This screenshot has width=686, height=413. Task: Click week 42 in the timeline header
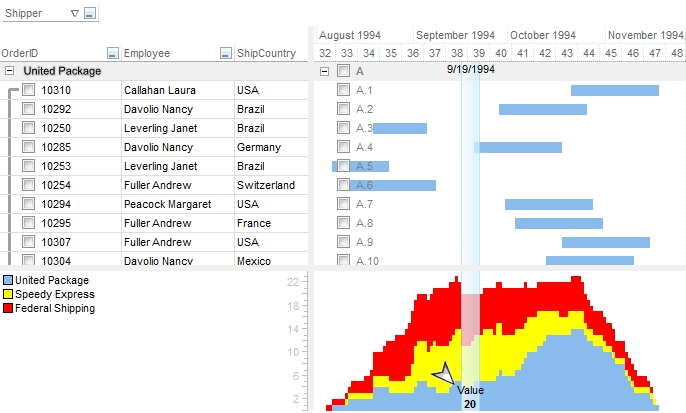(545, 53)
